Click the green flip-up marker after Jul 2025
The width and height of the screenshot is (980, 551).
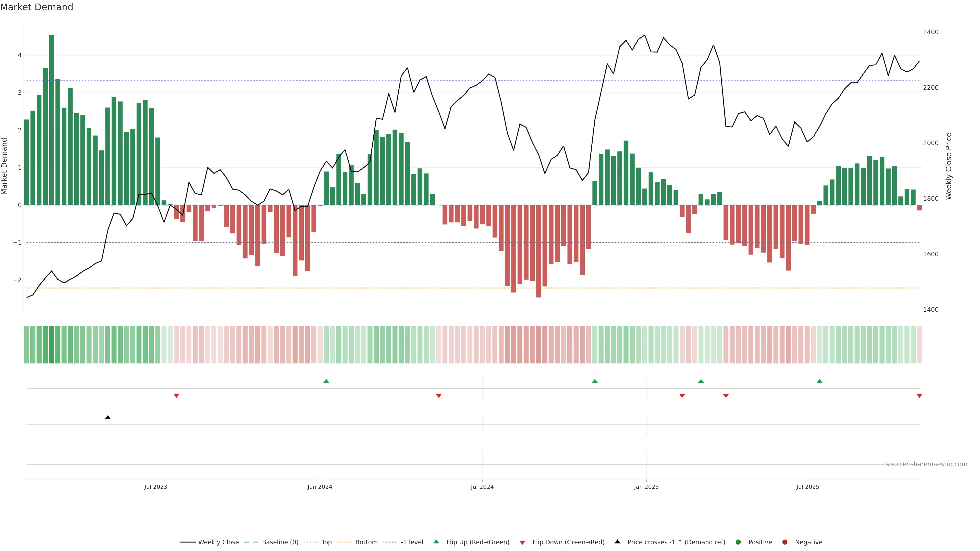click(819, 381)
